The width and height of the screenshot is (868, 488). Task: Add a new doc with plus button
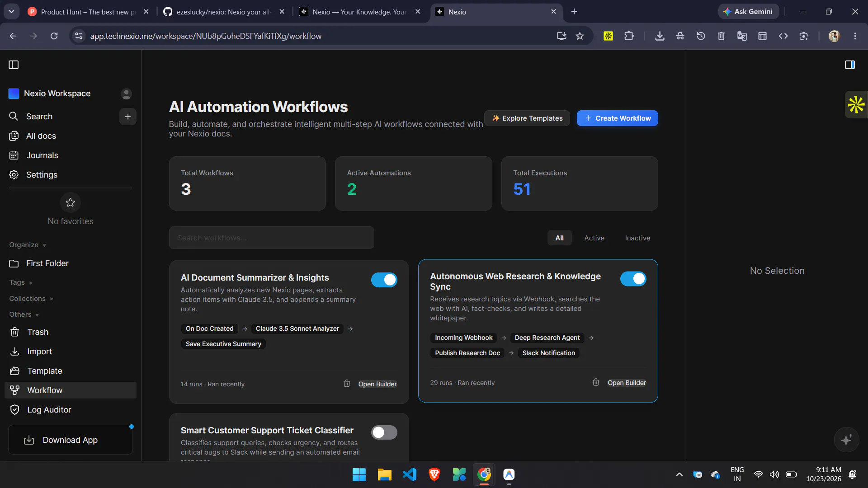128,117
